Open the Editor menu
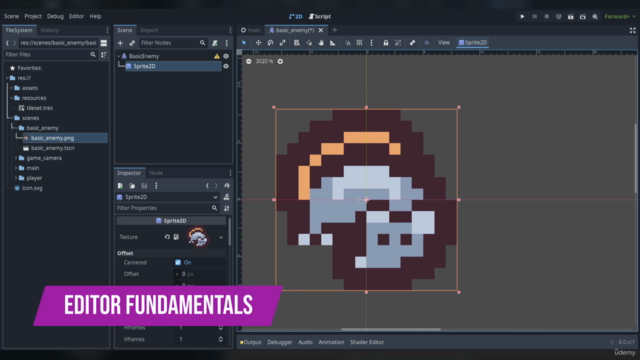The width and height of the screenshot is (640, 360). 76,16
